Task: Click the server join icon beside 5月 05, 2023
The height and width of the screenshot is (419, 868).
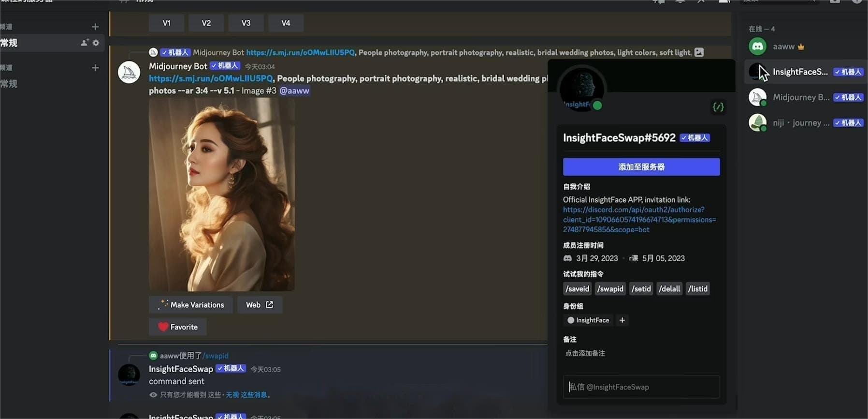Action: (x=634, y=258)
